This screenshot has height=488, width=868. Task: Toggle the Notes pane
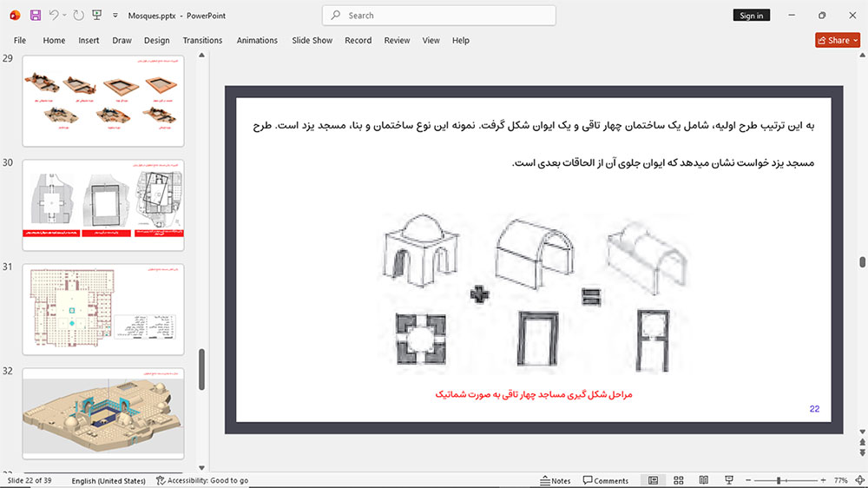556,480
